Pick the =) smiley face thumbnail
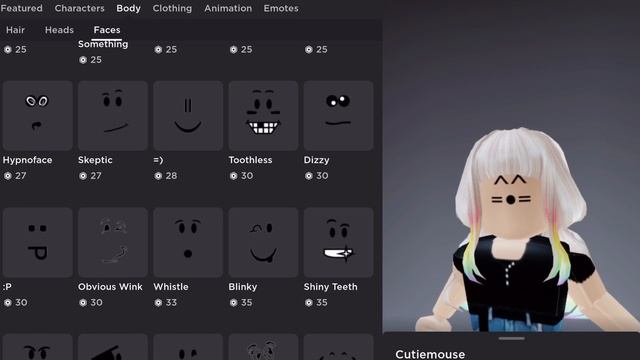 click(x=188, y=116)
